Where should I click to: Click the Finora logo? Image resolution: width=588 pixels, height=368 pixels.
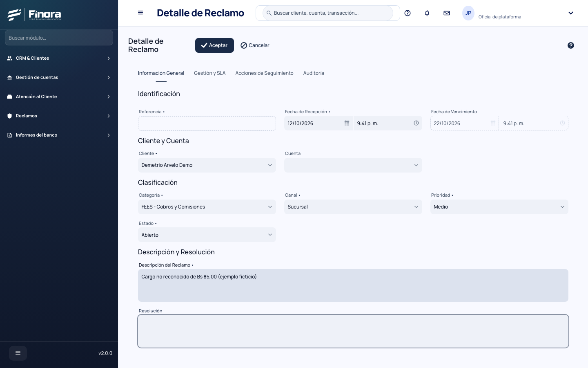(x=34, y=15)
